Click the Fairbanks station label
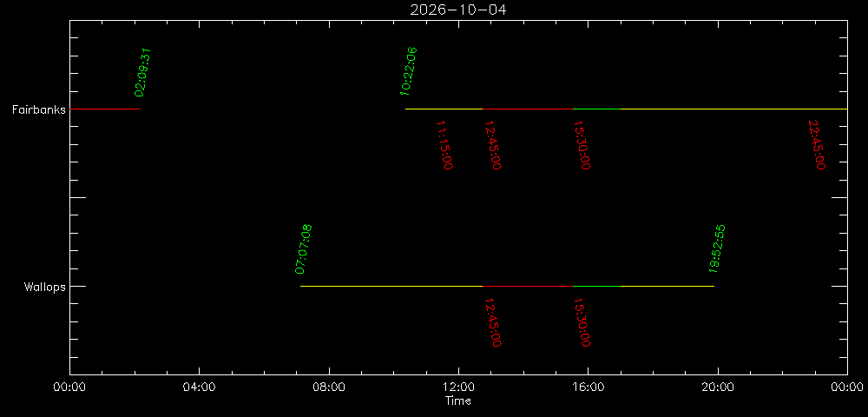 pyautogui.click(x=39, y=109)
